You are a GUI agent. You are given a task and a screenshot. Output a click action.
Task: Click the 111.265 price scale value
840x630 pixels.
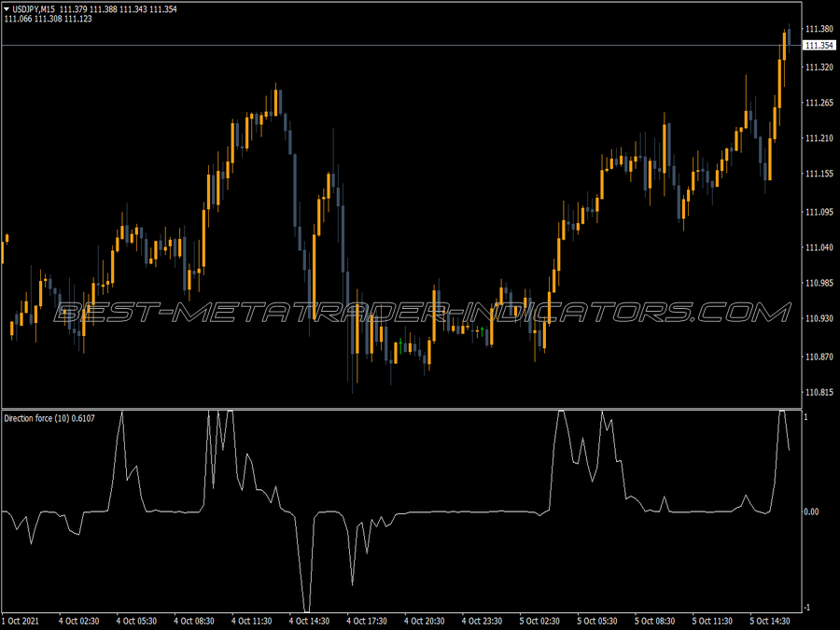(x=819, y=103)
